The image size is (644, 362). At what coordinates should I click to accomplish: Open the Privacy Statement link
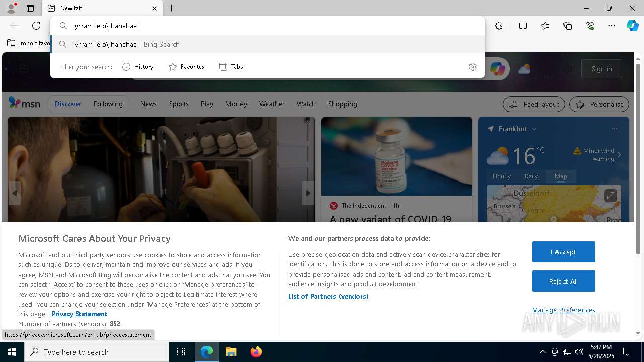coord(79,314)
